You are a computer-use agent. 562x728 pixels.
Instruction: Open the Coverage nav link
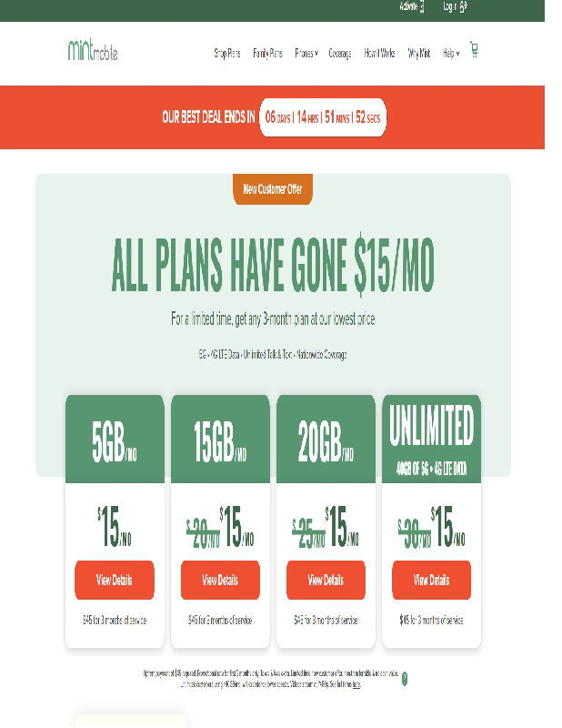coord(340,54)
